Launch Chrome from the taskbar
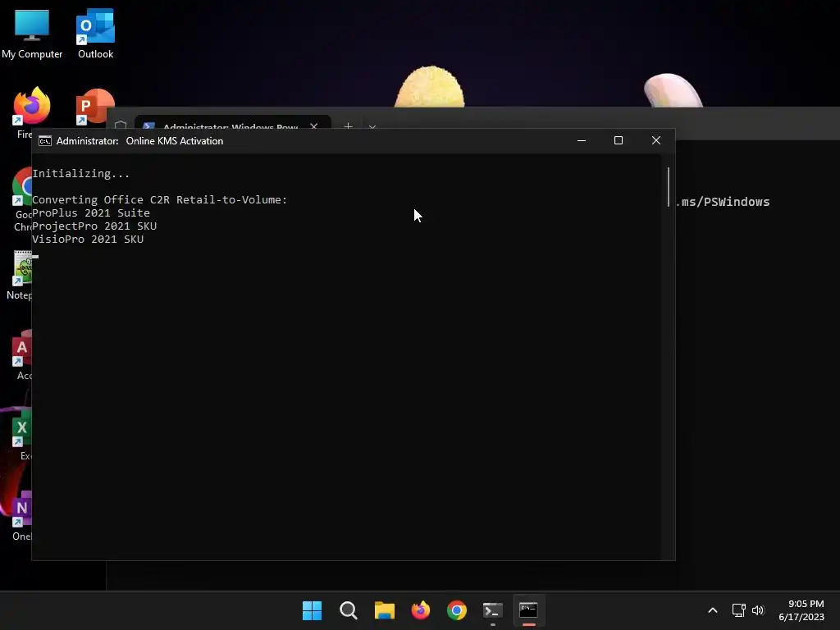The width and height of the screenshot is (840, 630). click(x=456, y=610)
